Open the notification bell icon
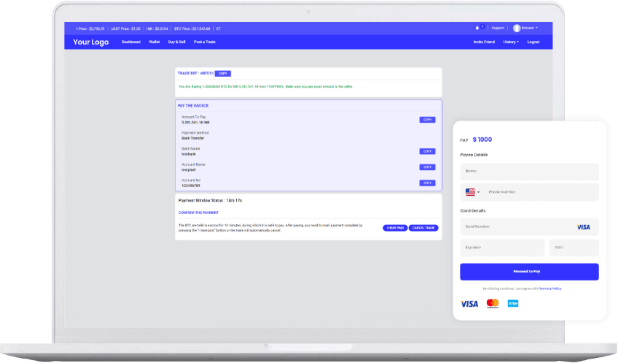 477,28
